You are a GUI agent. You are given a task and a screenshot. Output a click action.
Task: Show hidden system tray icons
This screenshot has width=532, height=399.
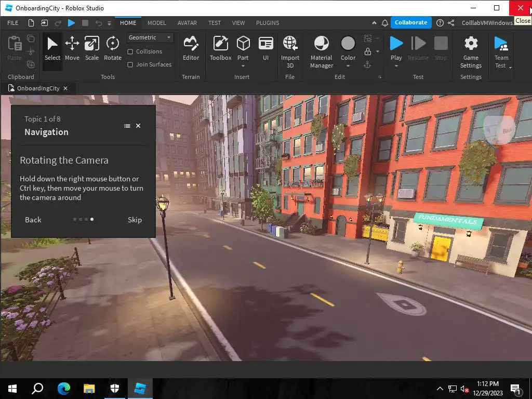(440, 389)
